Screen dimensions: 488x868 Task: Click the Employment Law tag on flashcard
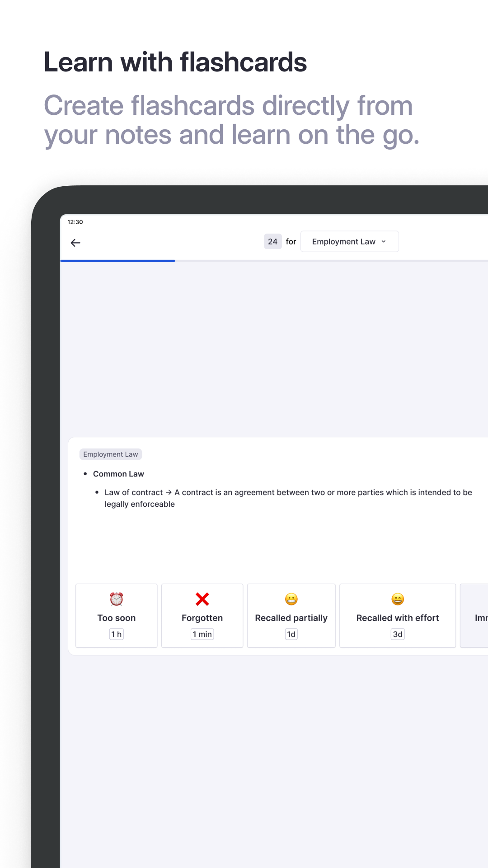111,454
